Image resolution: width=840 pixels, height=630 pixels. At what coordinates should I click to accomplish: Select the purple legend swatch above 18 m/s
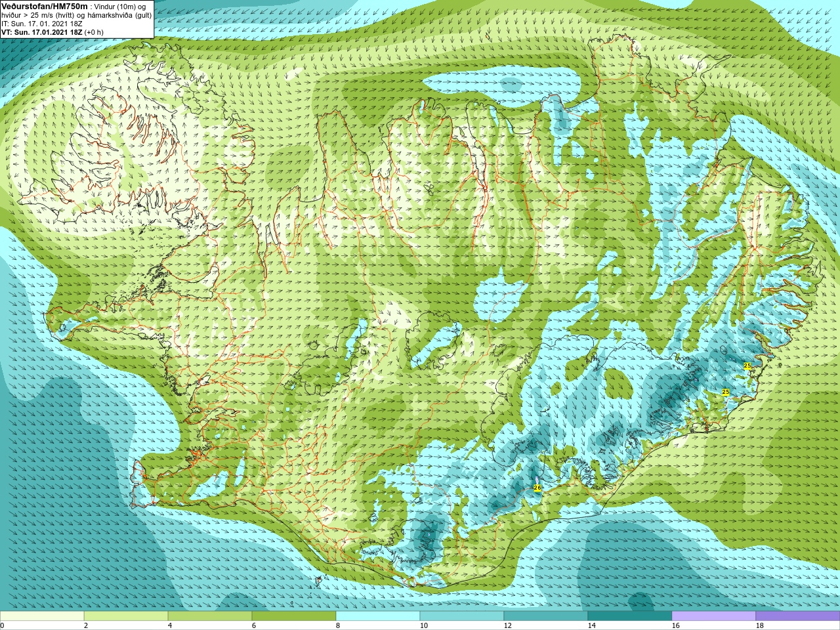tap(798, 616)
